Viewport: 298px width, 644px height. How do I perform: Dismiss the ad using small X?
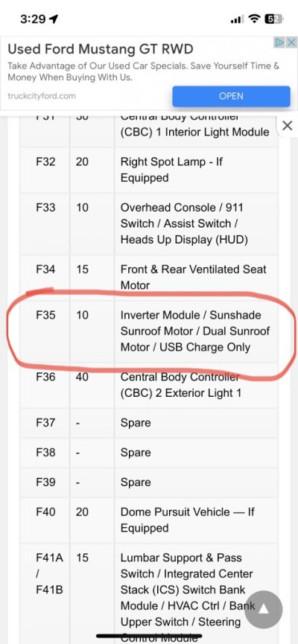point(291,42)
